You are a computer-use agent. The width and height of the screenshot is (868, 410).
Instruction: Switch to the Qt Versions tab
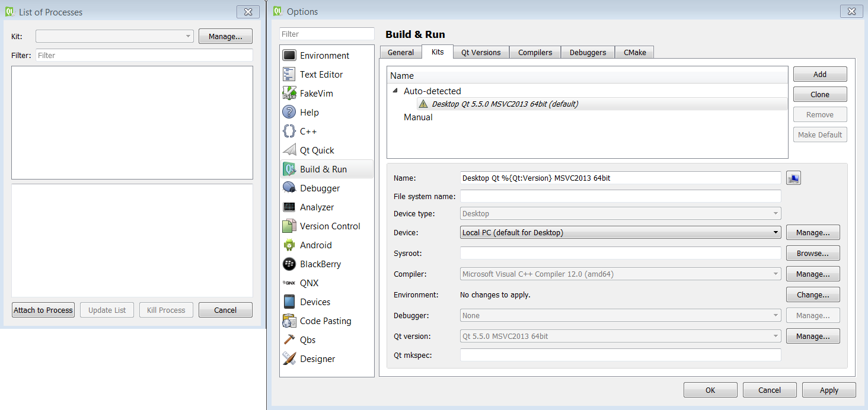(x=481, y=53)
